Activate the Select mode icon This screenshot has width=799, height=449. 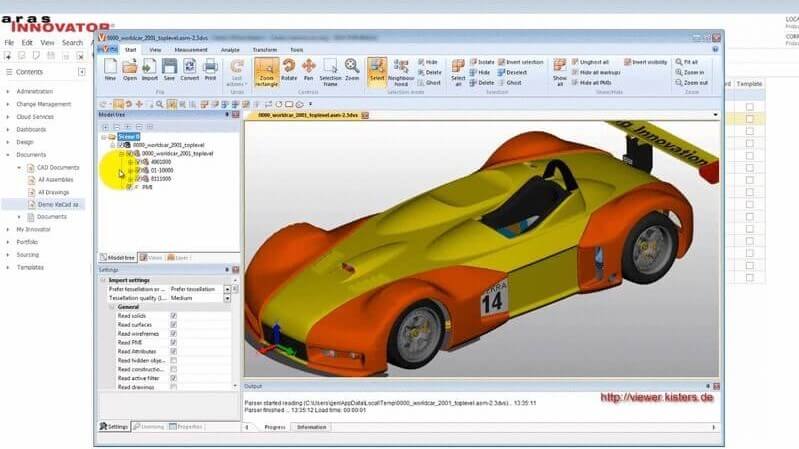377,71
